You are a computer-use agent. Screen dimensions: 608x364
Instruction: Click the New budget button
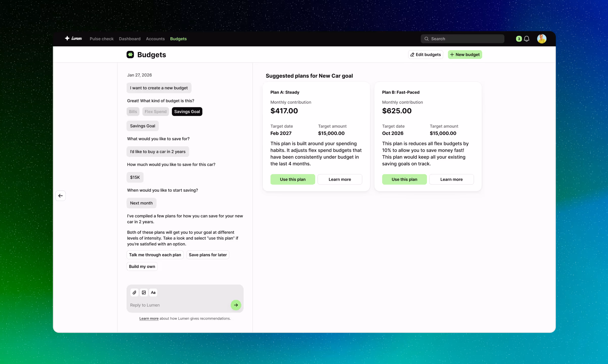point(465,54)
